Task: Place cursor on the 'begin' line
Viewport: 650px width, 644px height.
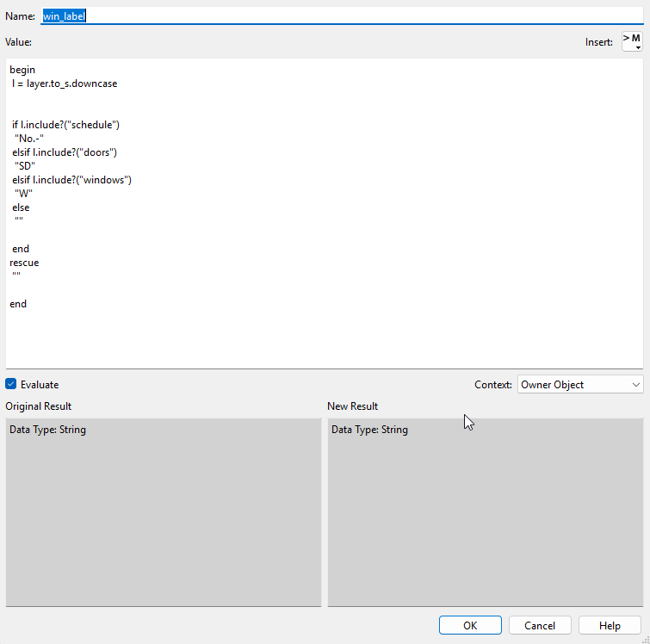Action: (x=23, y=70)
